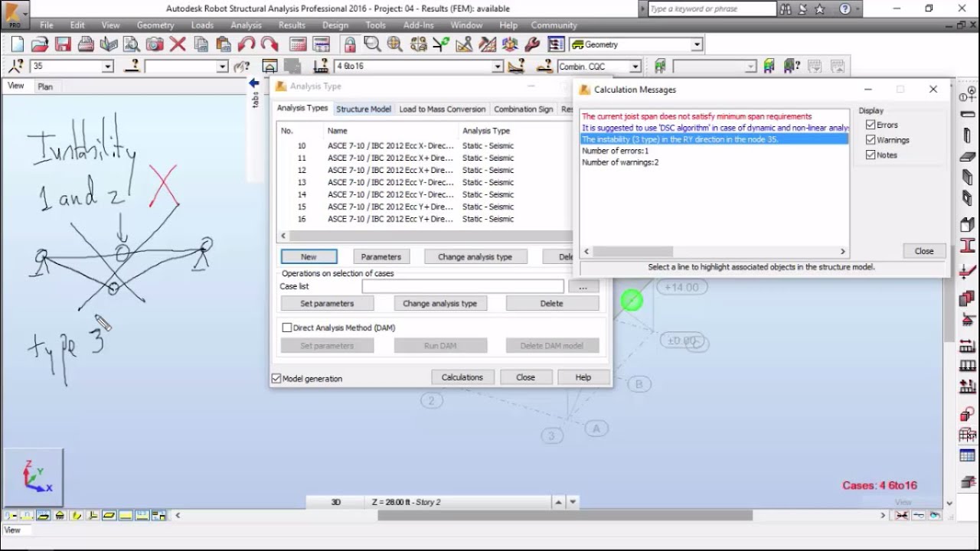Viewport: 980px width, 551px height.
Task: Click the New project icon in toolbar
Action: point(17,44)
